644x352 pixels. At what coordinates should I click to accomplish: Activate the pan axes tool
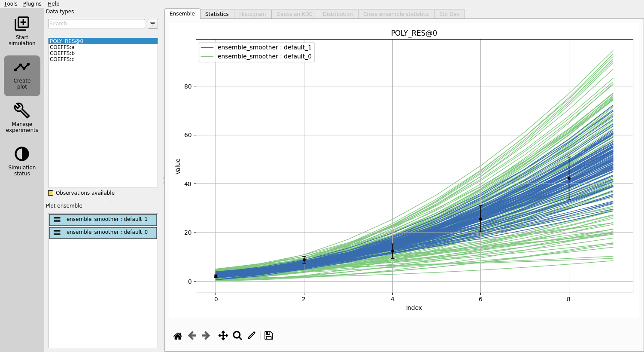pos(223,336)
